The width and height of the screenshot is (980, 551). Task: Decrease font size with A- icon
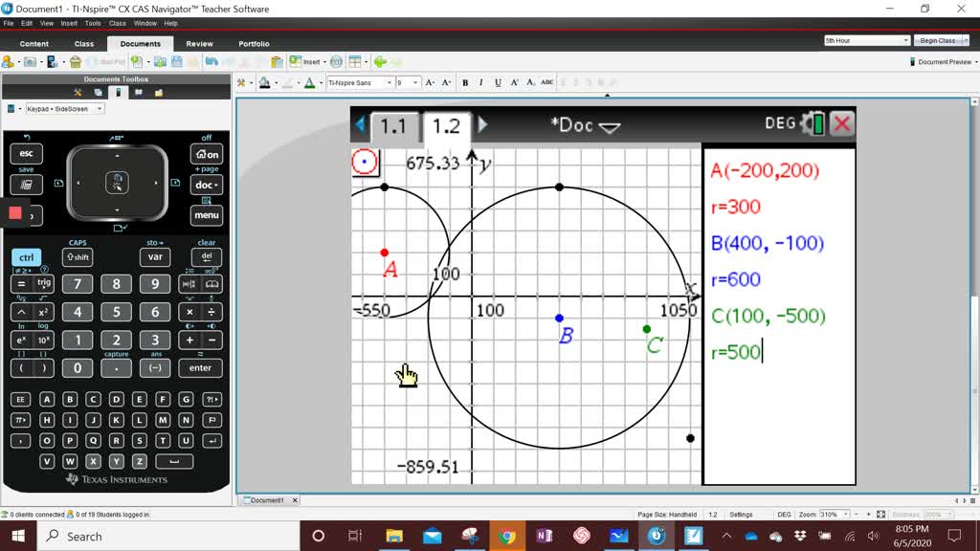(446, 82)
